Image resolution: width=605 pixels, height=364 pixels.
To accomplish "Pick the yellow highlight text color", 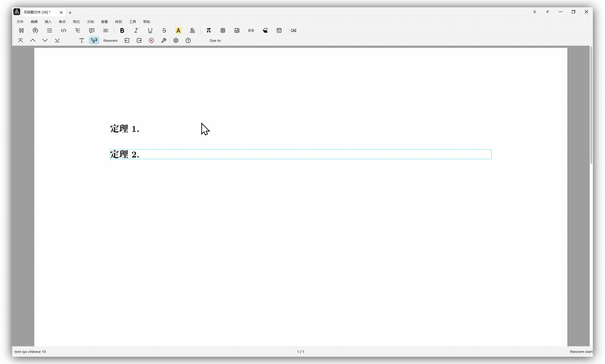I will coord(178,30).
